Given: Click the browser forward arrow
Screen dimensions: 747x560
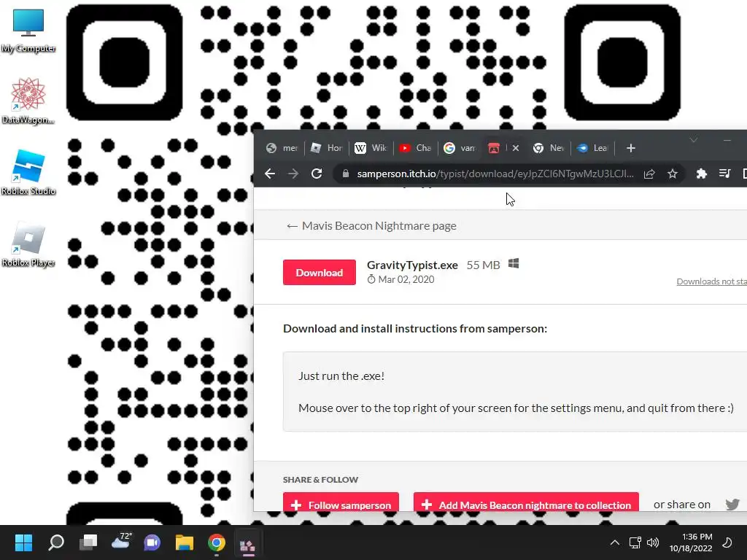Looking at the screenshot, I should [x=293, y=174].
